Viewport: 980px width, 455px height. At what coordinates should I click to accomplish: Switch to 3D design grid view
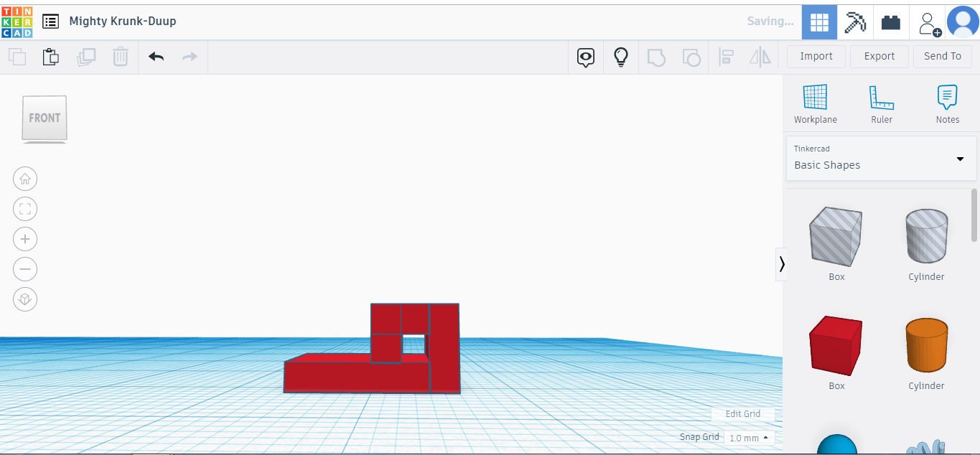point(819,22)
